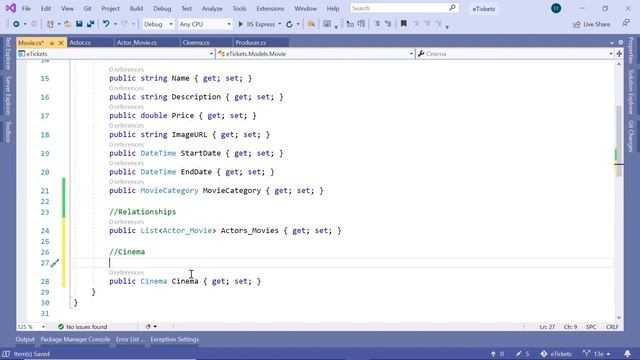Click the Save All icon
This screenshot has width=640, height=360.
[90, 24]
